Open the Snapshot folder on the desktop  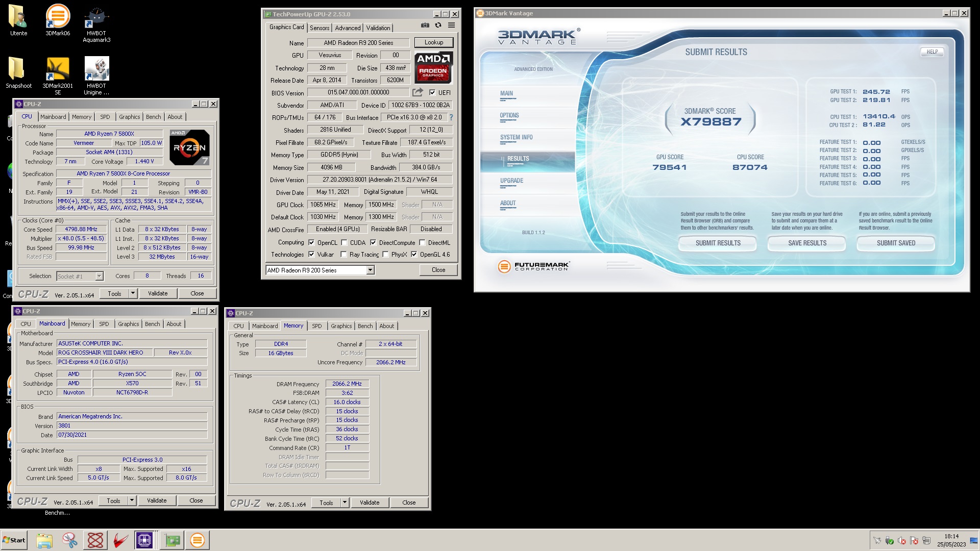(x=18, y=72)
